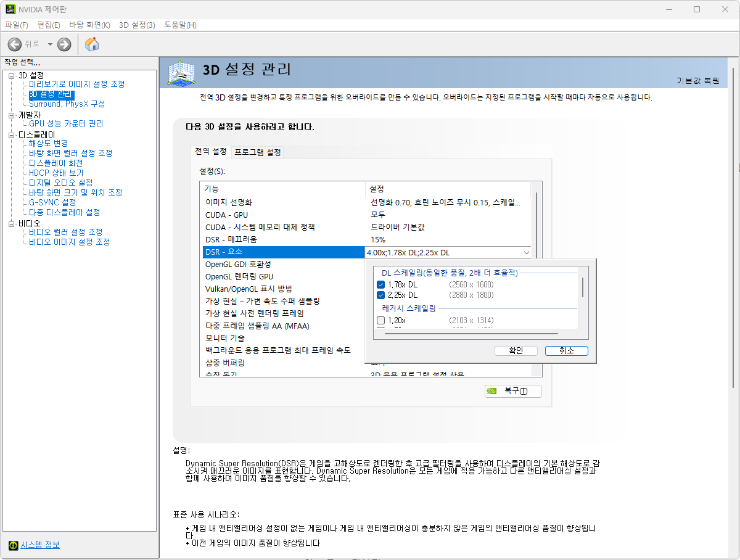Click the 3D 설정 관리 header cube icon
The height and width of the screenshot is (560, 740).
point(182,73)
